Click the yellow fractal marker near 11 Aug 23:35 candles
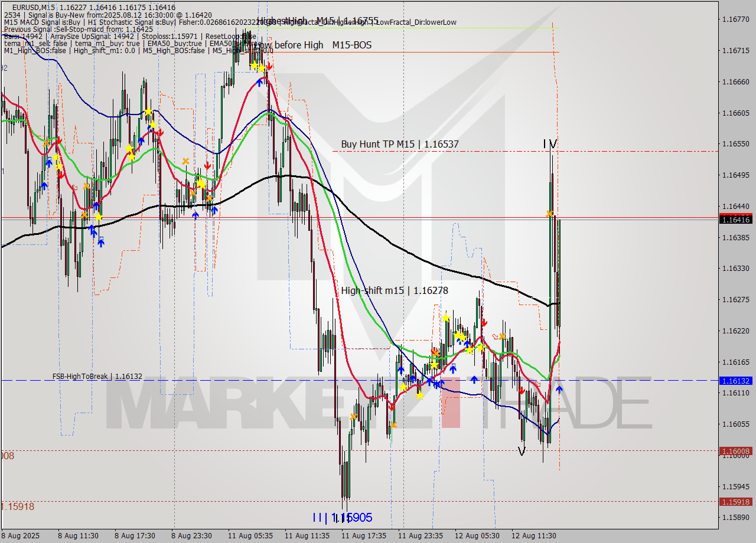The width and height of the screenshot is (756, 543). pyautogui.click(x=446, y=318)
